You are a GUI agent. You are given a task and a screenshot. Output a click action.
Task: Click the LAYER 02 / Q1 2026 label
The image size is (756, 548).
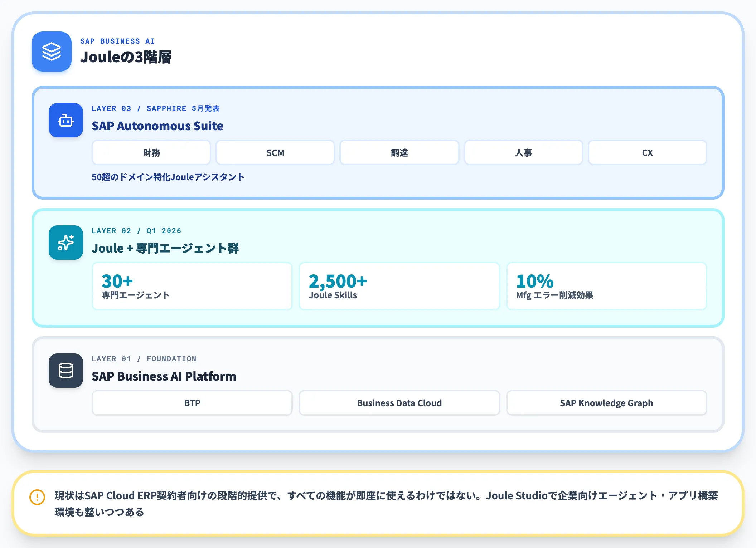coord(136,231)
